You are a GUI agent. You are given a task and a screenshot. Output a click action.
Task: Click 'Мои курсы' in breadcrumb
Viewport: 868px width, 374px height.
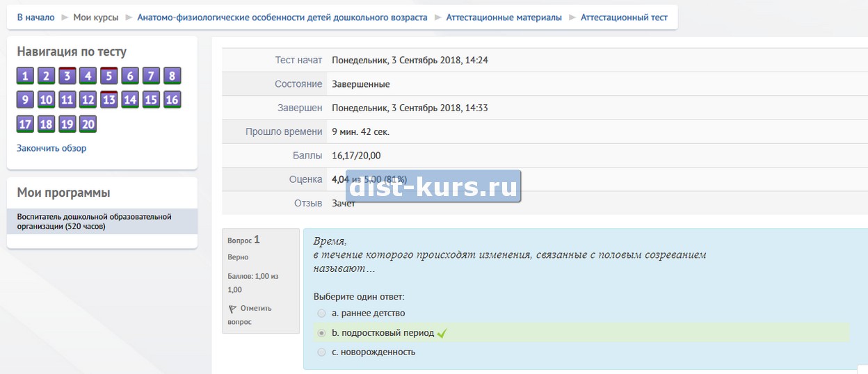(96, 17)
